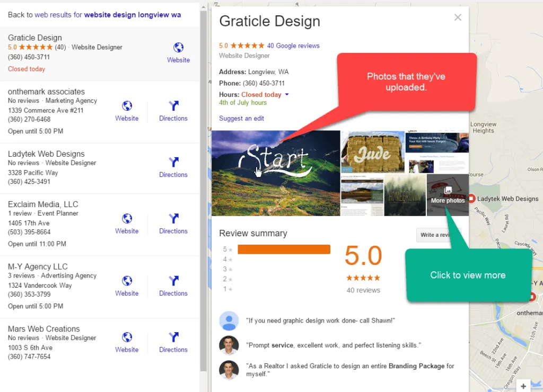Open Exclaim Media Website globe icon

tap(127, 218)
